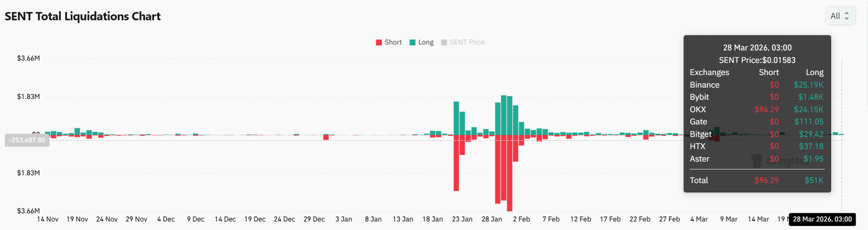Click the green Long legend square

(413, 42)
